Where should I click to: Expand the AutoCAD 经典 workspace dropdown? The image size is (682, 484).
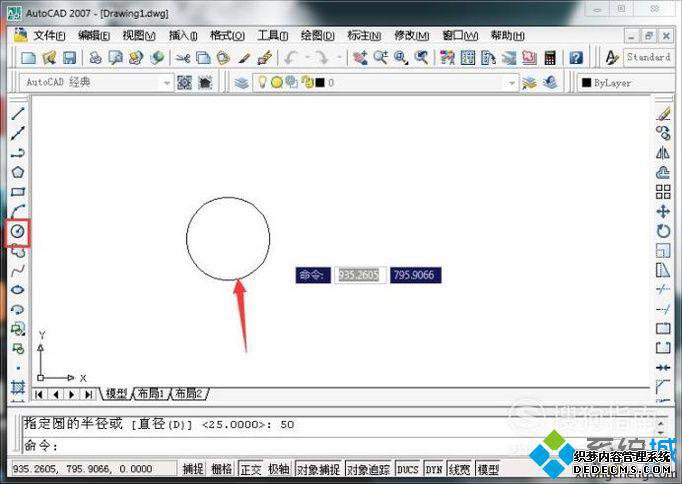point(167,83)
